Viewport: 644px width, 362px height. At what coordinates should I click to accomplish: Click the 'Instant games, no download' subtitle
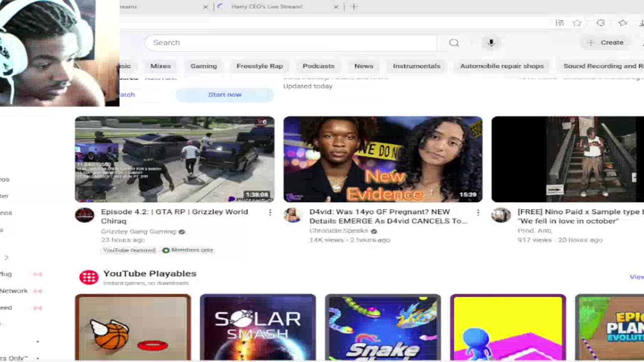point(146,284)
